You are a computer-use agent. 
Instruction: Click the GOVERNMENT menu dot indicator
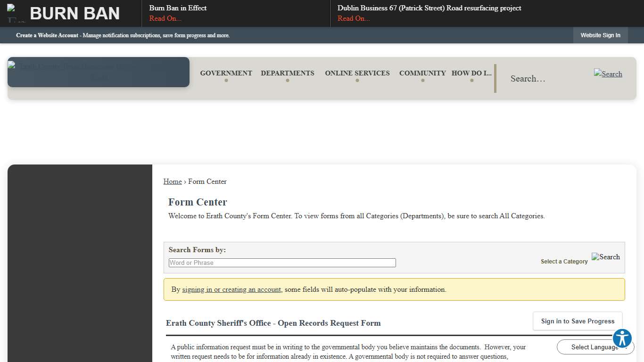(226, 81)
